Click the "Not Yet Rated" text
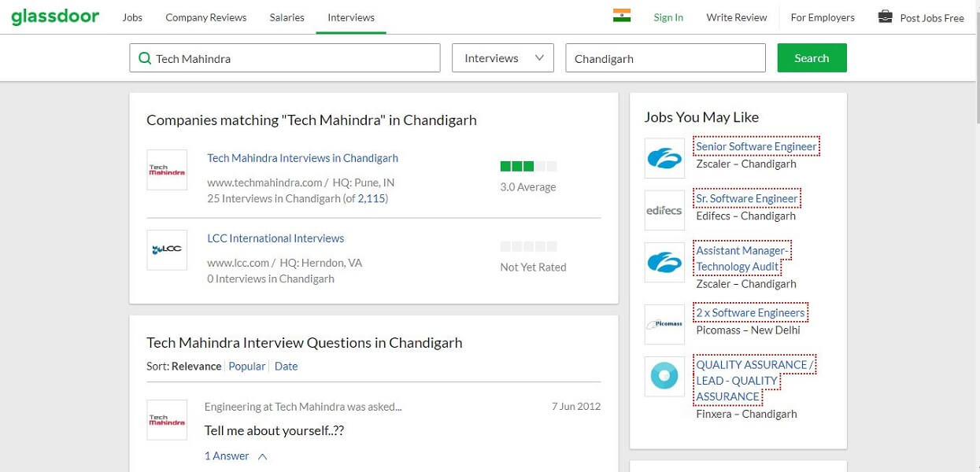The height and width of the screenshot is (472, 980). (x=533, y=267)
